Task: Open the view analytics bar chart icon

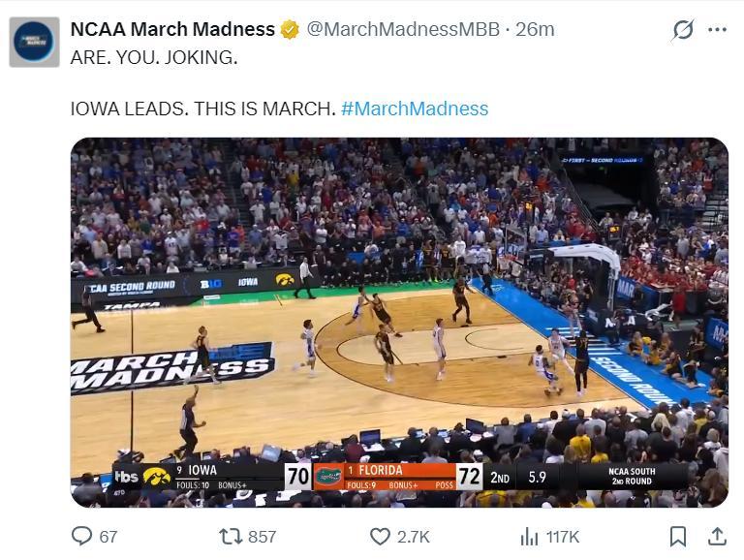Action: click(529, 536)
